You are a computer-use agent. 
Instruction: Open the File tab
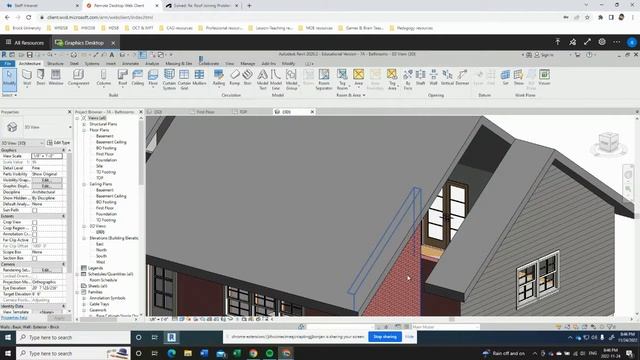click(x=8, y=64)
